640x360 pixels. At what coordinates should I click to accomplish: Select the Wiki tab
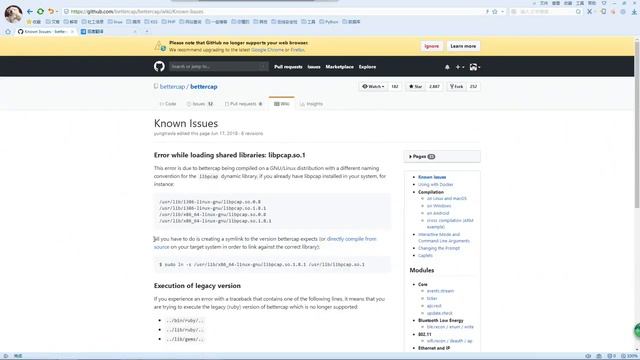pyautogui.click(x=282, y=104)
